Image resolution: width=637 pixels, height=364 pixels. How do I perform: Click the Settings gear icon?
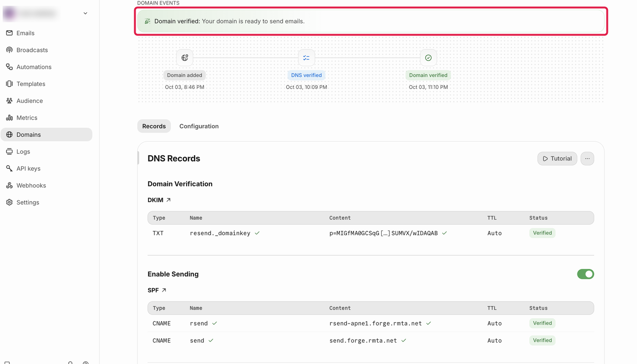9,202
